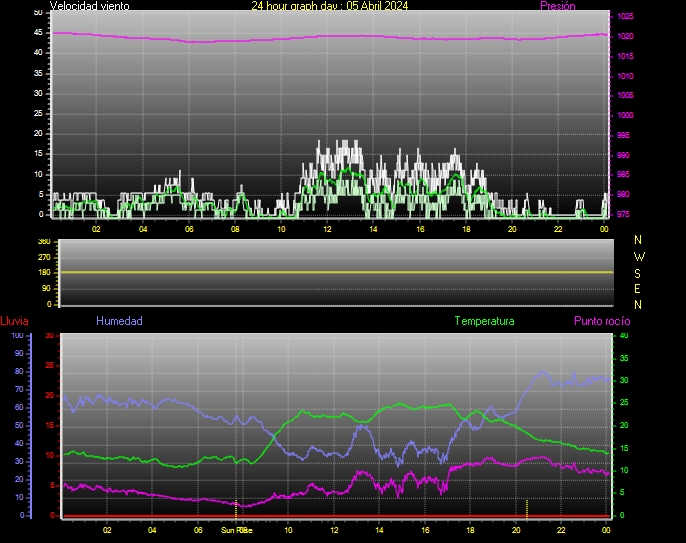The width and height of the screenshot is (686, 543).
Task: Click hour label 10 on lower graph
Action: (288, 530)
